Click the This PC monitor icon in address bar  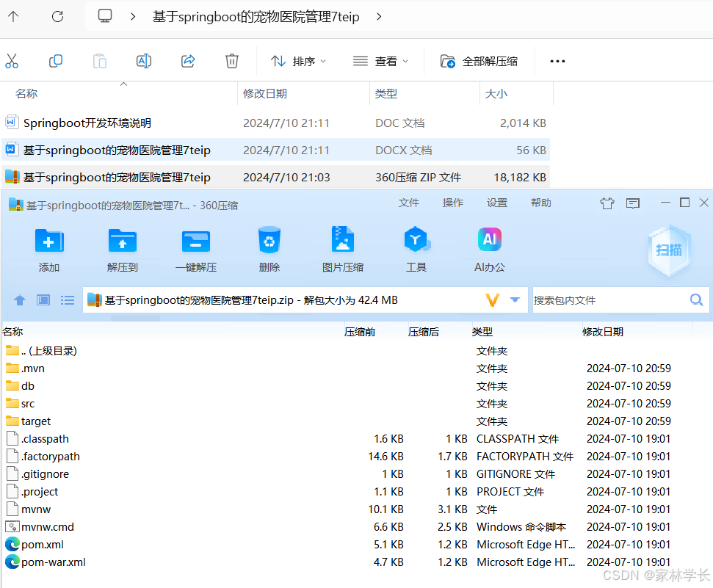pyautogui.click(x=105, y=16)
